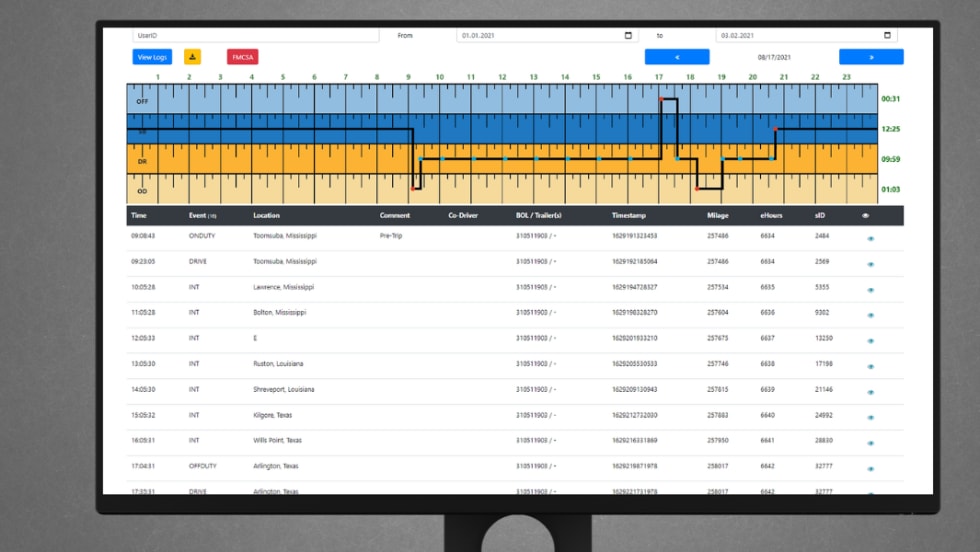The width and height of the screenshot is (980, 552).
Task: Click the yellow download icon button
Action: [x=192, y=57]
